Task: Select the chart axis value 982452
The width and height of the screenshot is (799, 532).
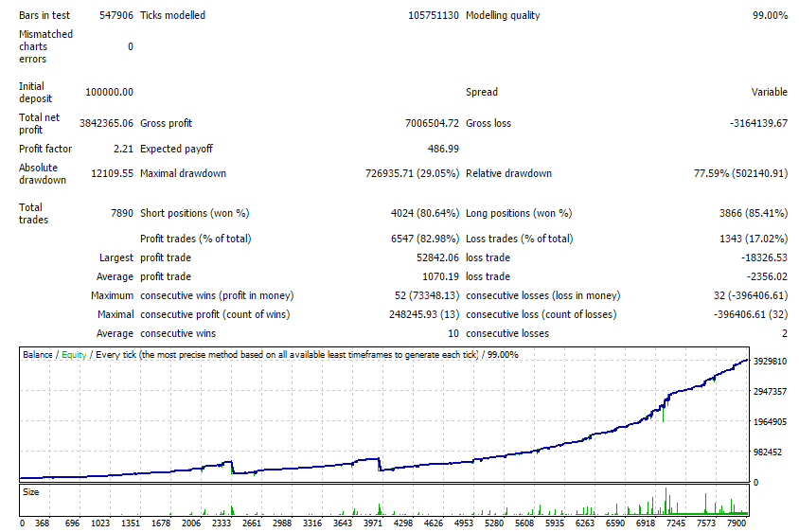Action: pos(768,452)
